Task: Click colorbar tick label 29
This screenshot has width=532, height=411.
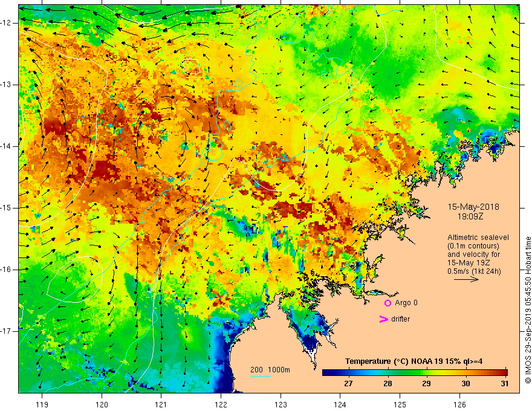Action: [x=426, y=384]
